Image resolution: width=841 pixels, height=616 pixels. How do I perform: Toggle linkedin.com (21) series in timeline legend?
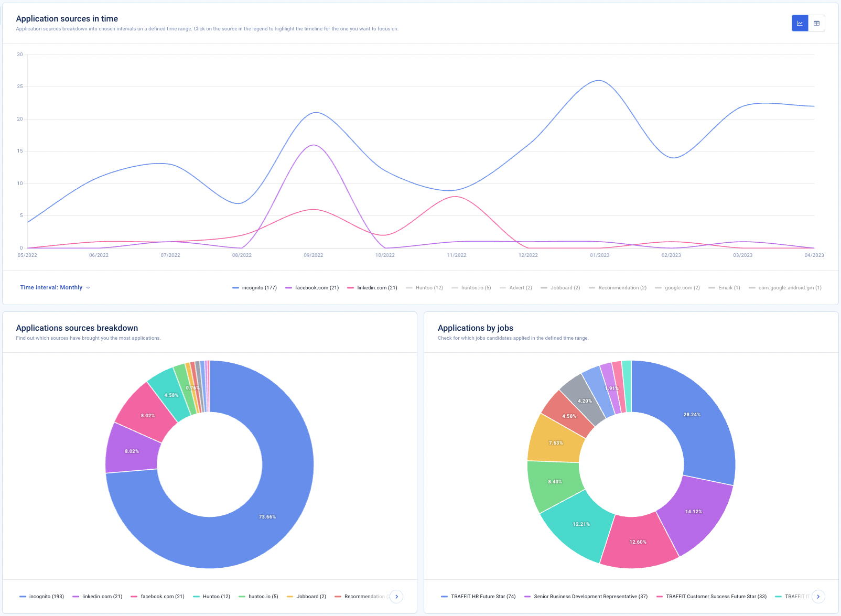[x=372, y=288]
